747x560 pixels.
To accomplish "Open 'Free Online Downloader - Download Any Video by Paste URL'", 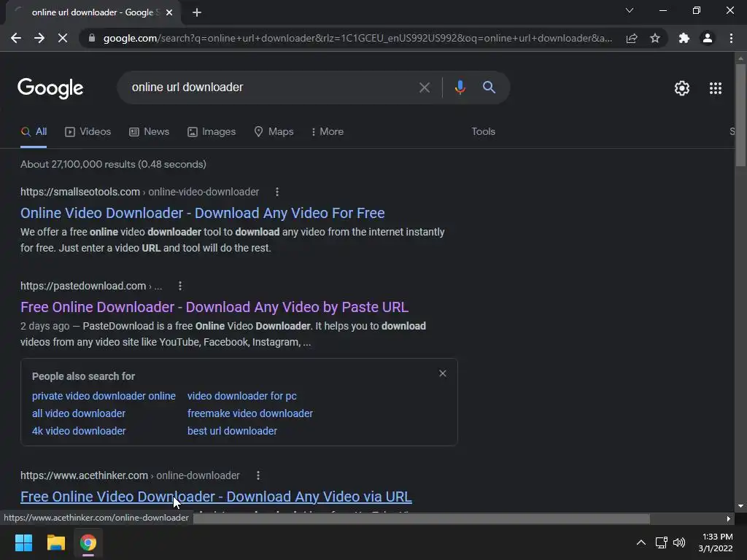I will tap(214, 307).
